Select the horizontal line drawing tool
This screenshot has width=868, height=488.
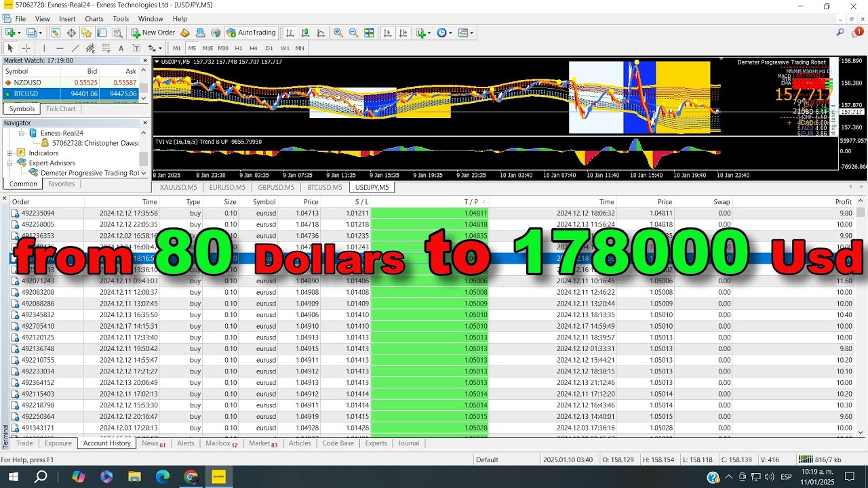pyautogui.click(x=60, y=48)
